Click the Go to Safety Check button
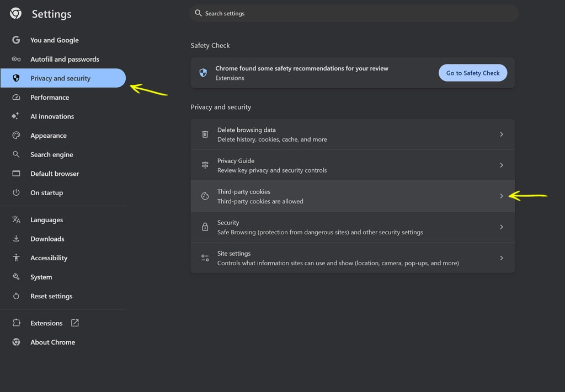565x392 pixels. click(x=473, y=73)
